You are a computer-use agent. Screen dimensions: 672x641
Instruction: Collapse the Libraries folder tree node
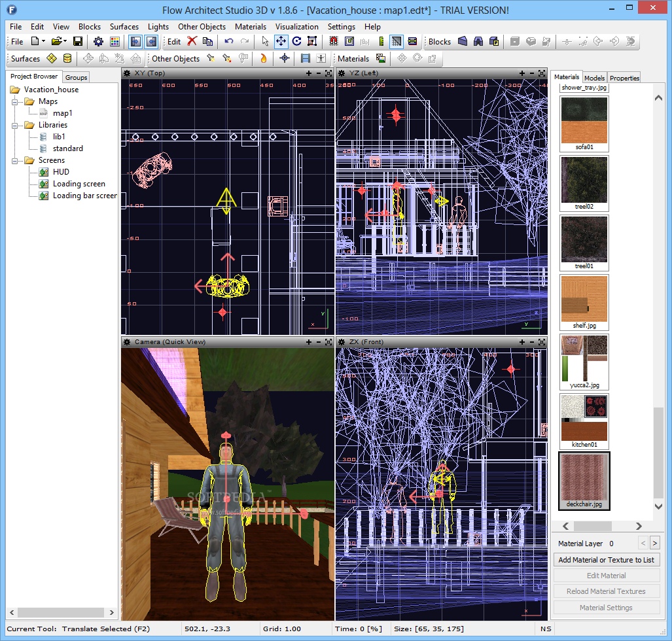15,126
